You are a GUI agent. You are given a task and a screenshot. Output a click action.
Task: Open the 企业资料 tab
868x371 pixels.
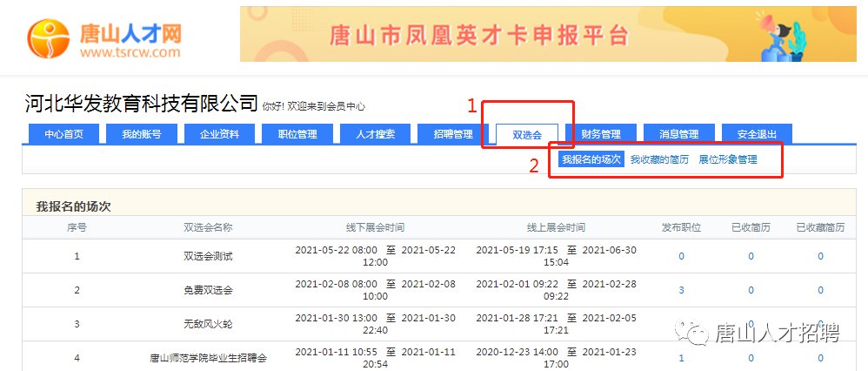(220, 134)
